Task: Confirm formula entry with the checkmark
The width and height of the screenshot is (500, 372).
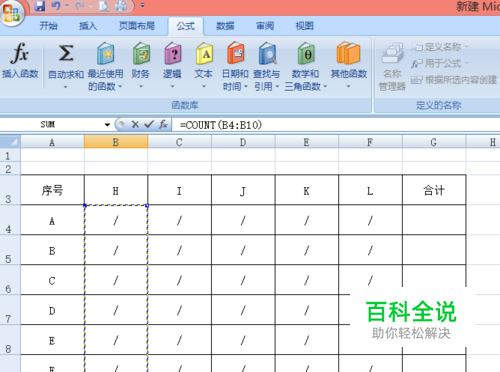Action: [x=149, y=125]
